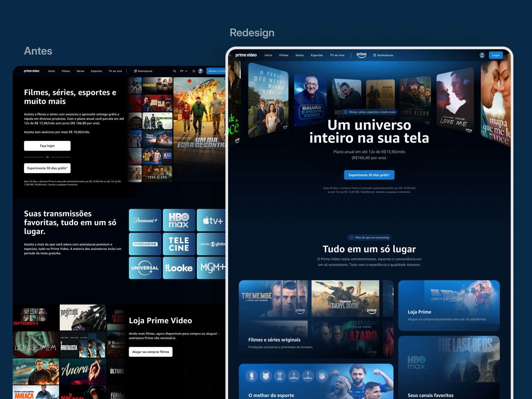Click the Brasileirão league badge icon
The width and height of the screenshot is (532, 399).
tap(266, 376)
